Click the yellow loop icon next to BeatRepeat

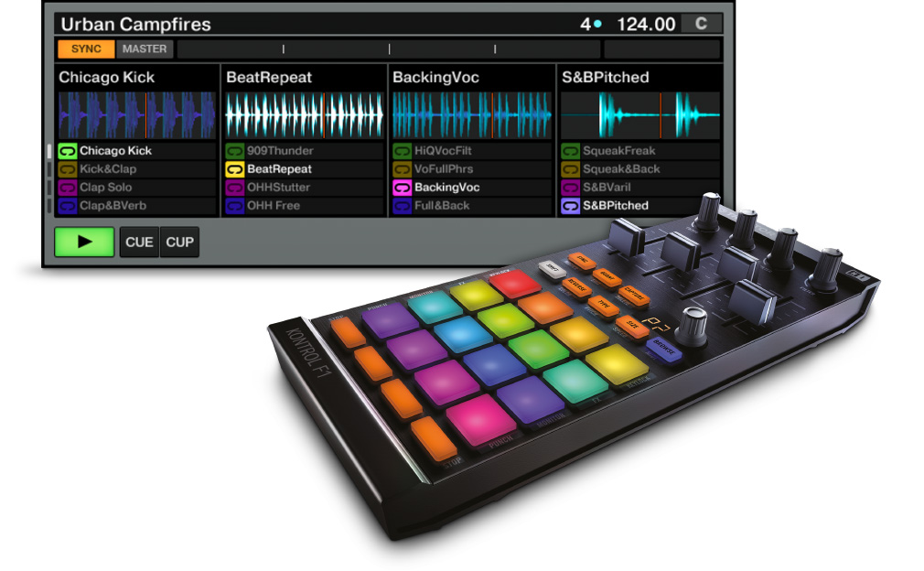[234, 169]
